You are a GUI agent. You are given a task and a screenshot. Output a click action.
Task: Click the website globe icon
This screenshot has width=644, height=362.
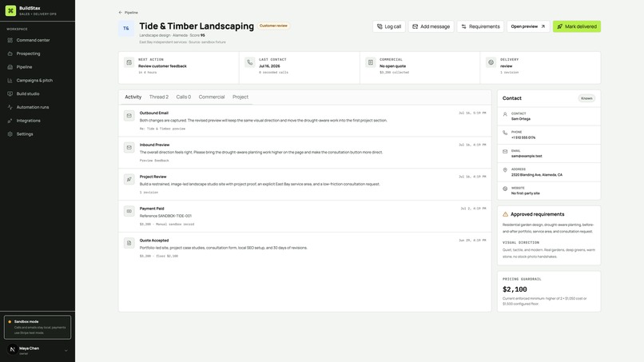(x=505, y=189)
